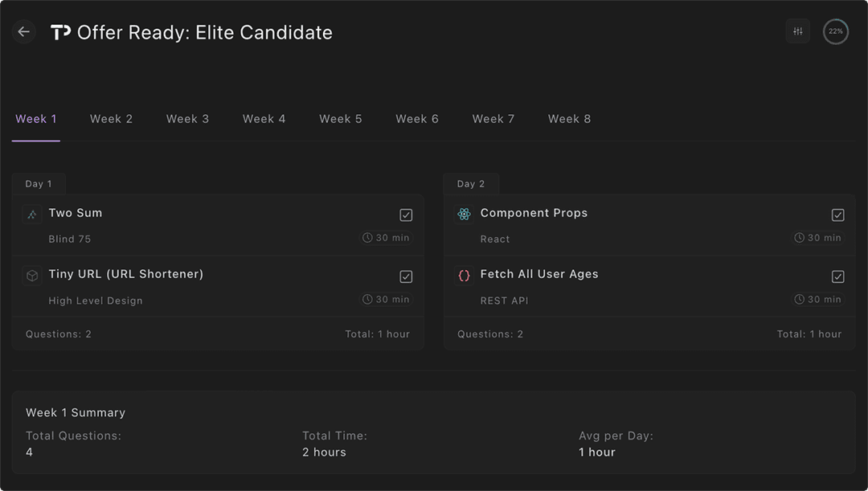
Task: Toggle Fetch All User Ages checkbox
Action: (x=837, y=276)
